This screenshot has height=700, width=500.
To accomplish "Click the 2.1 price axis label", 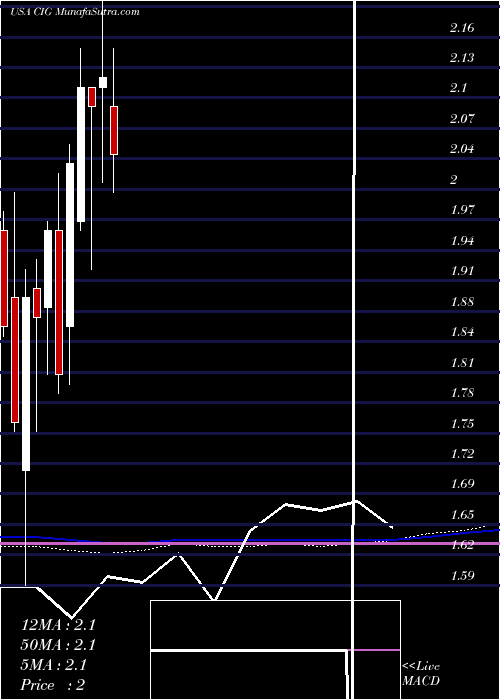I will (x=458, y=88).
